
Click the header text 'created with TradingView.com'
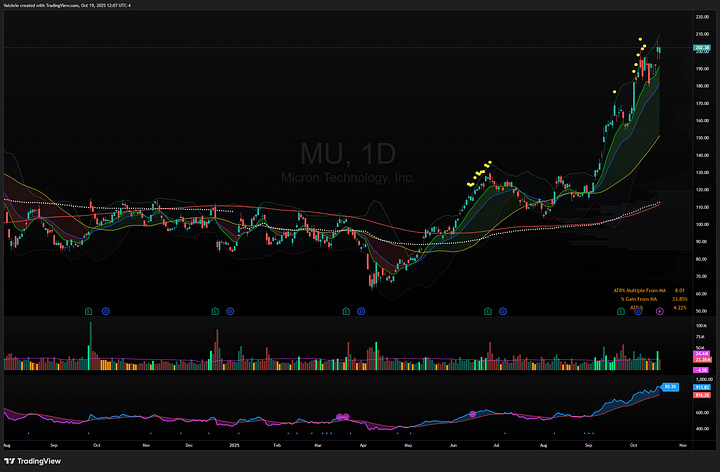(x=50, y=6)
